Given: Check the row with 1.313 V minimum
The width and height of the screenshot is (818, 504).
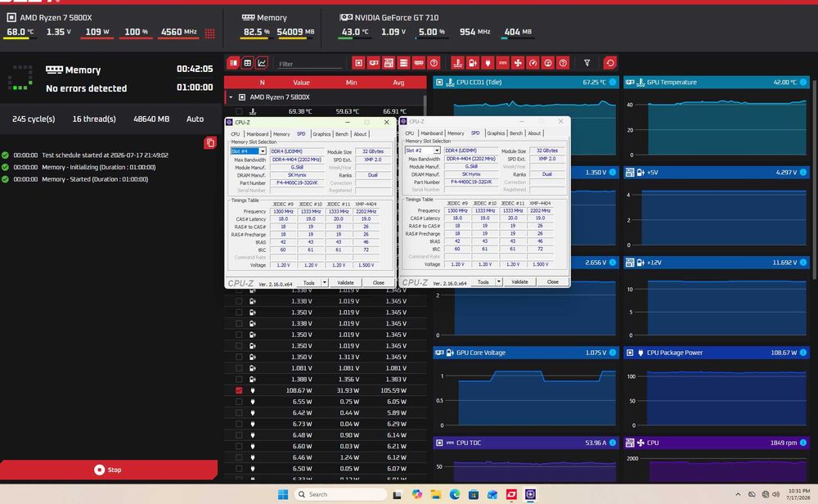Looking at the screenshot, I should (239, 357).
